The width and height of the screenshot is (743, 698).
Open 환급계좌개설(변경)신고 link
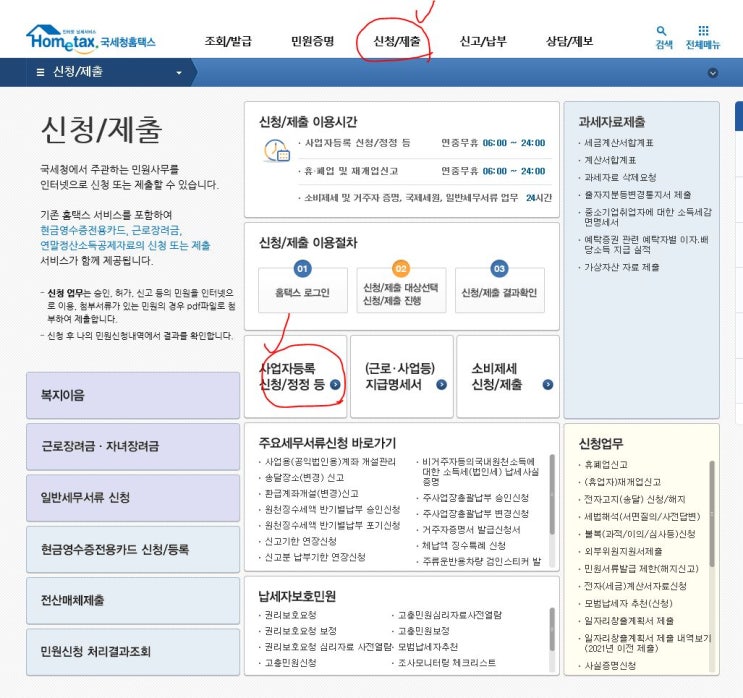pos(311,493)
